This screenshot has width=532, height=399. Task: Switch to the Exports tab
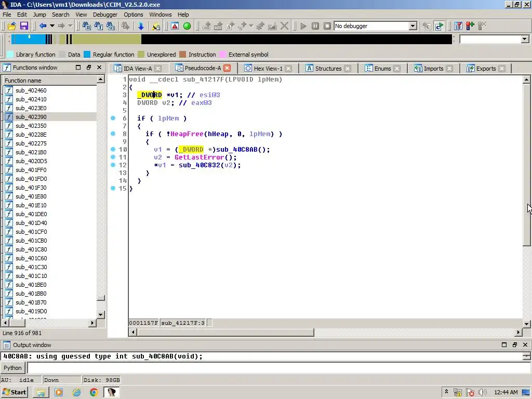486,69
